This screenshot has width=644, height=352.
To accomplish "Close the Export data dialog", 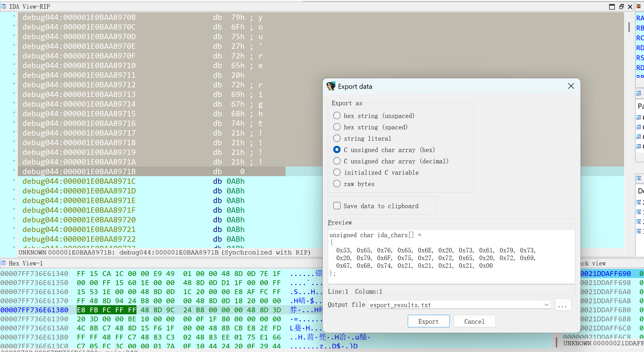I will 571,86.
